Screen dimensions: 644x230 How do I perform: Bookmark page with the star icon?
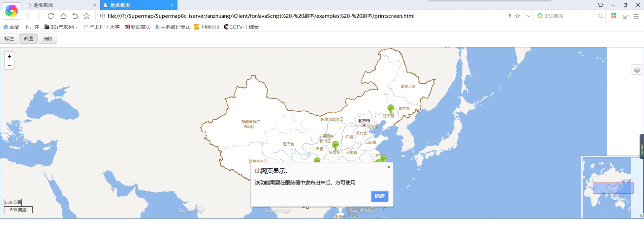87,16
